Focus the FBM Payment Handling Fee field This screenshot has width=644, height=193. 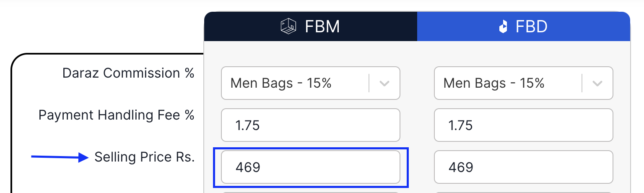310,125
